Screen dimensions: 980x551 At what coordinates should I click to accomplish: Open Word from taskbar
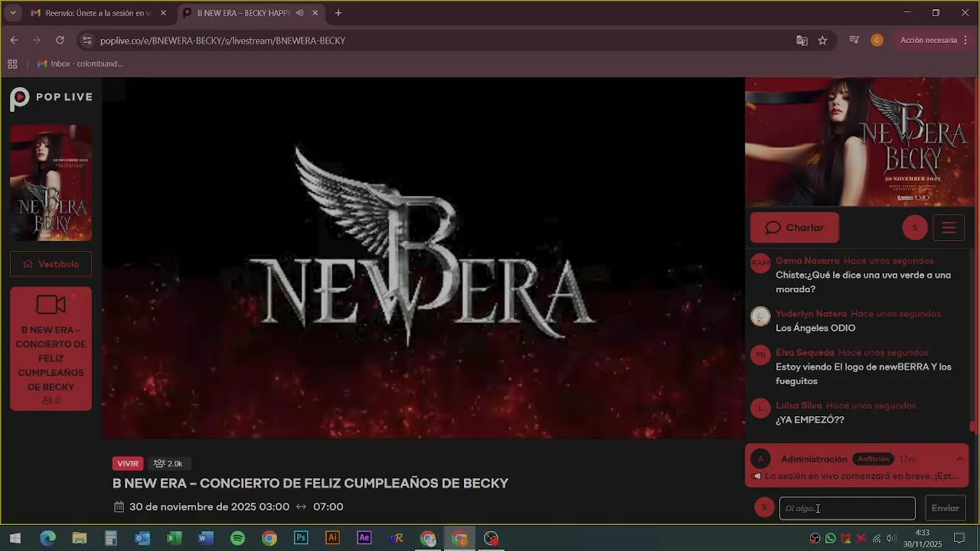pyautogui.click(x=206, y=539)
